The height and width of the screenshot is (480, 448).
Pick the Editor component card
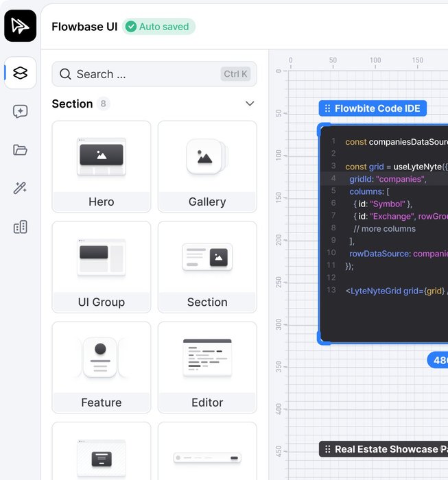[x=207, y=368]
